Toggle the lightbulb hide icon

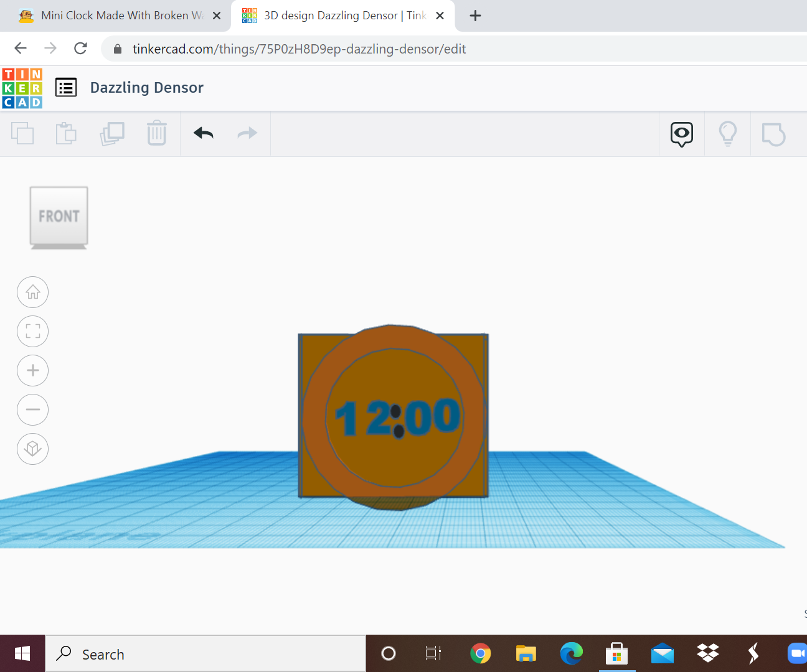click(727, 134)
